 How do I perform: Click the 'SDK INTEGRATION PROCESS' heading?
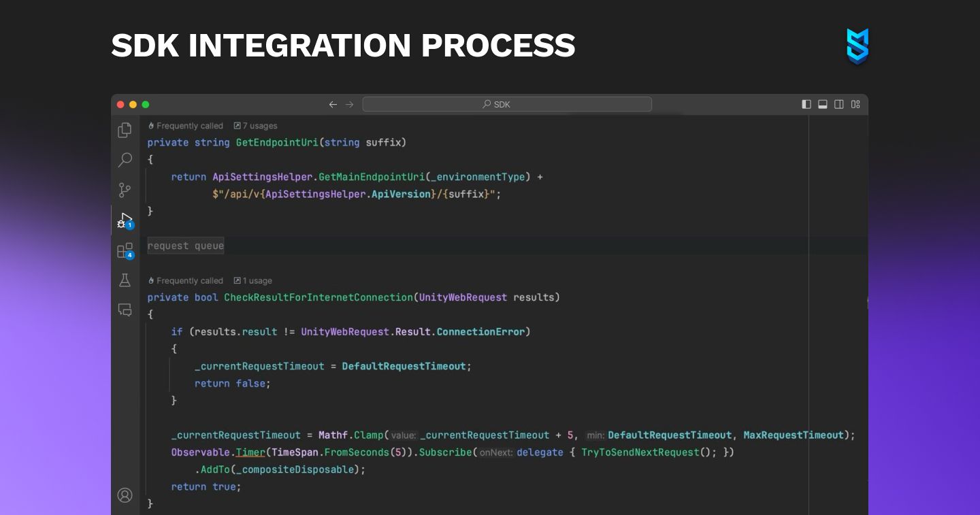[x=344, y=46]
